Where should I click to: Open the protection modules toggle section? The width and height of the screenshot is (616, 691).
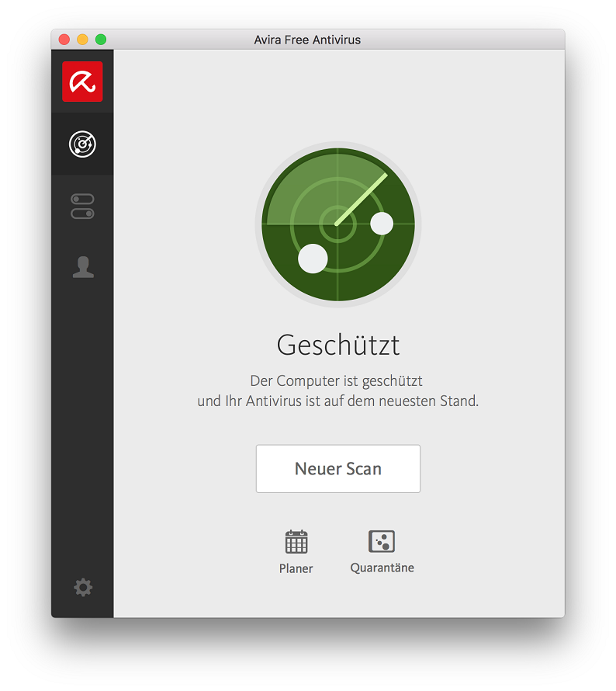pyautogui.click(x=82, y=206)
